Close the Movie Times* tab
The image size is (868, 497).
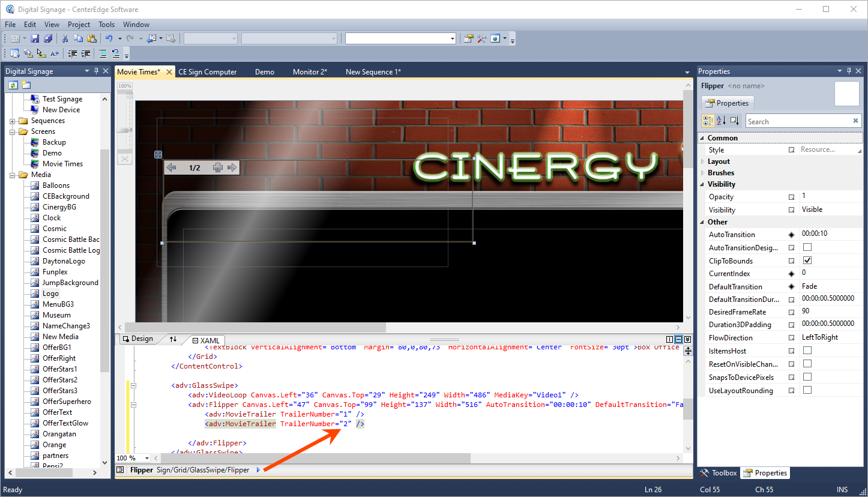(169, 72)
